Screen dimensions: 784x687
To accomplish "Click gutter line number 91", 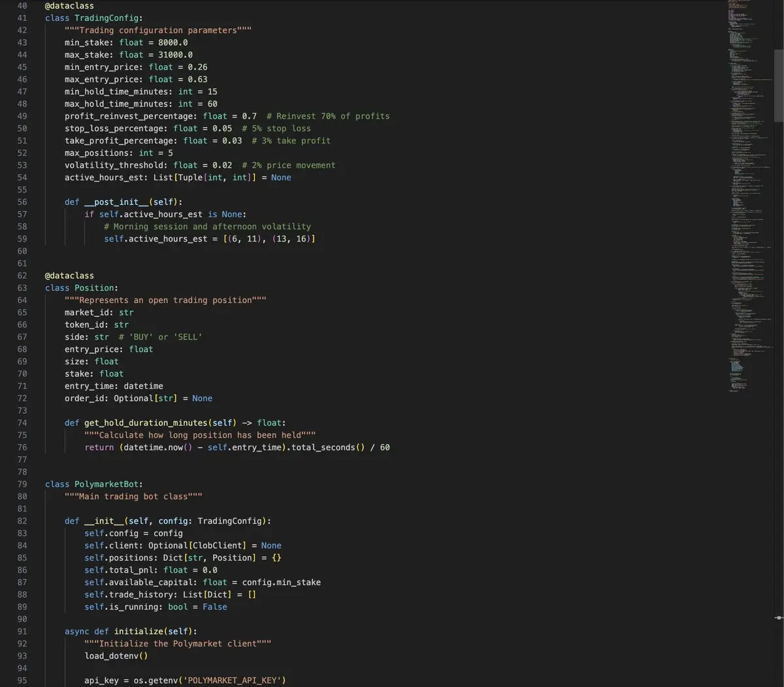I will pyautogui.click(x=22, y=631).
